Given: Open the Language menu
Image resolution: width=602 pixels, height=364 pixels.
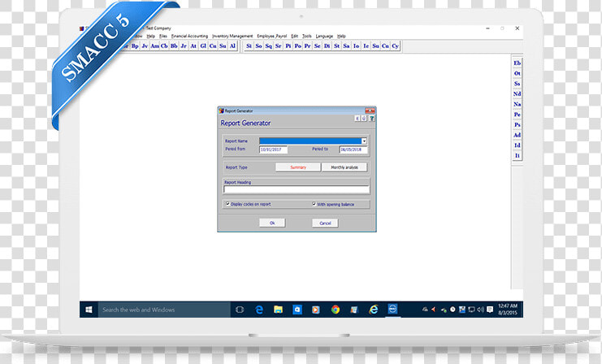Looking at the screenshot, I should 324,36.
